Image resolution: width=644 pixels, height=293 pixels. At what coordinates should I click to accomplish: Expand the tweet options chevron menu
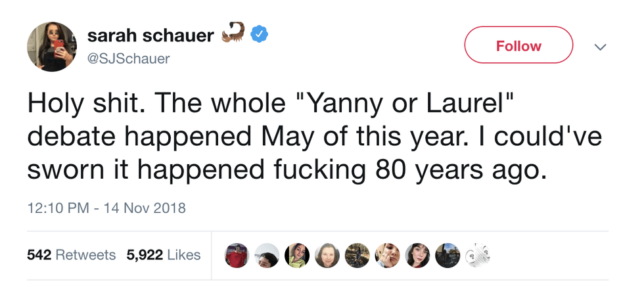(599, 47)
